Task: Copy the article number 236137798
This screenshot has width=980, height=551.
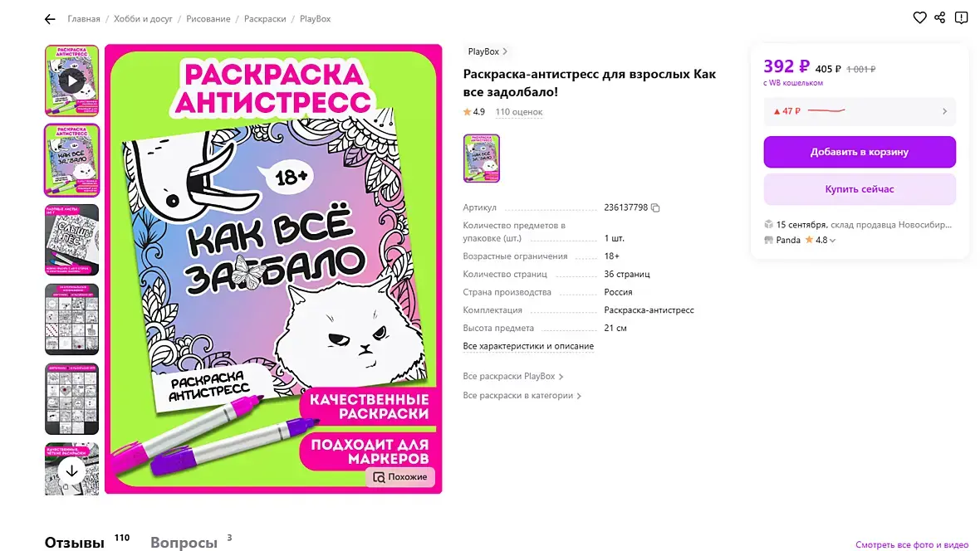Action: [655, 208]
